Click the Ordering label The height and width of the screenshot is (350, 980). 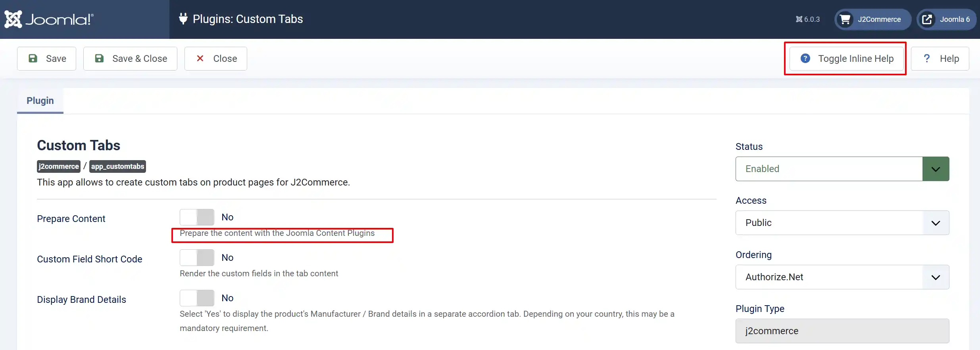(754, 255)
